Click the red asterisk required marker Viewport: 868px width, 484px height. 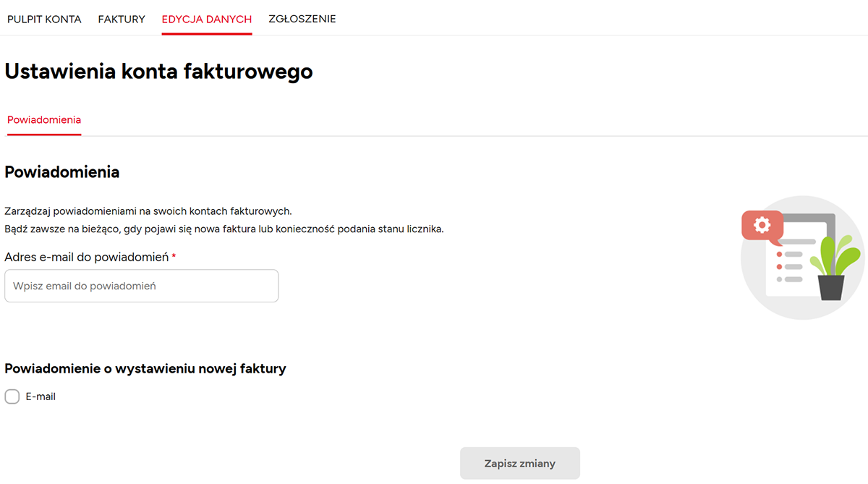174,258
